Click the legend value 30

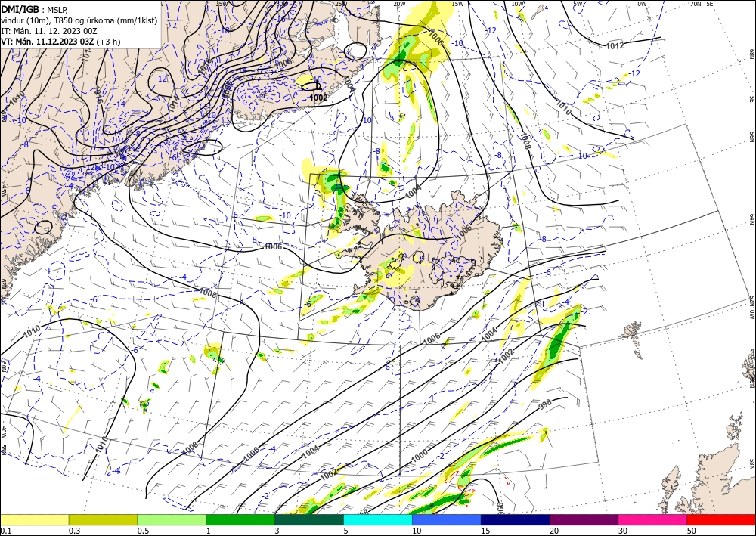pyautogui.click(x=623, y=531)
